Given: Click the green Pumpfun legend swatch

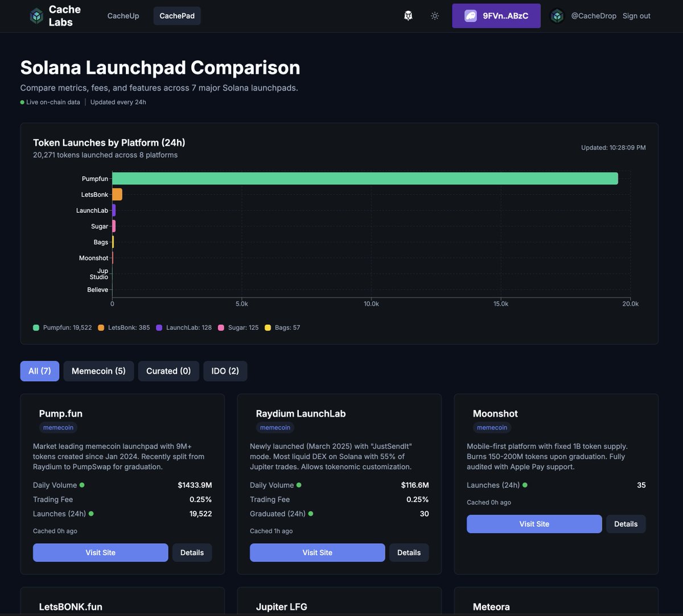Looking at the screenshot, I should click(36, 328).
